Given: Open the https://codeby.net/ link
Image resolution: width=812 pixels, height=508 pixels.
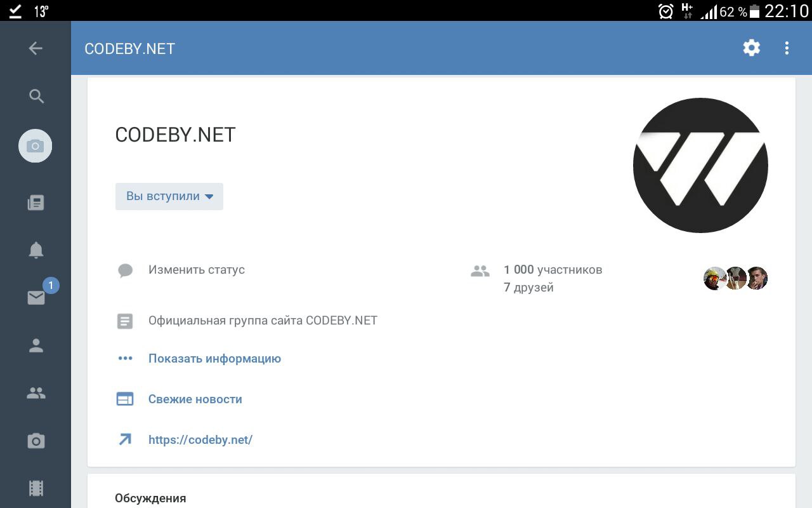Looking at the screenshot, I should pos(200,439).
